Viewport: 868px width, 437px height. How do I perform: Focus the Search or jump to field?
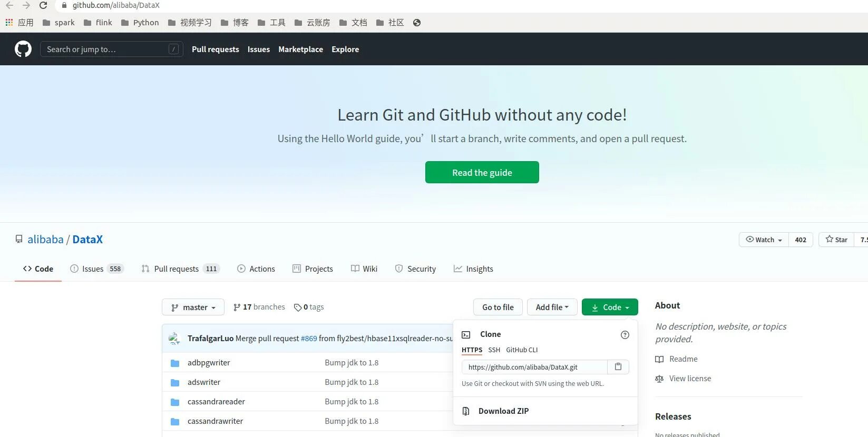[112, 49]
